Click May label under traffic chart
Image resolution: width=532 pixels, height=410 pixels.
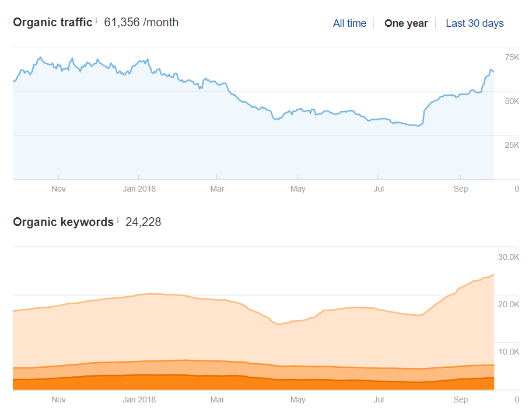tap(298, 189)
